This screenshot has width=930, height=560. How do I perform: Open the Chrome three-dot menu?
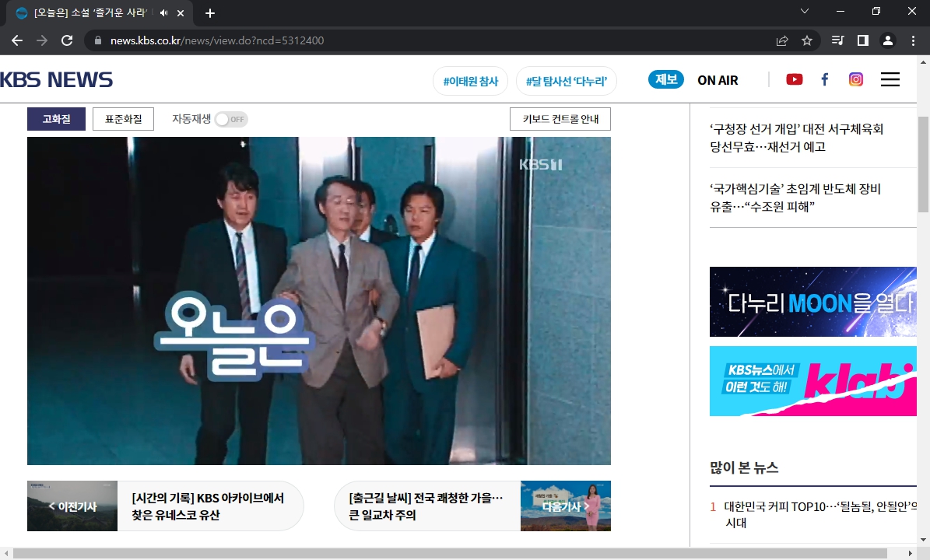click(x=913, y=40)
